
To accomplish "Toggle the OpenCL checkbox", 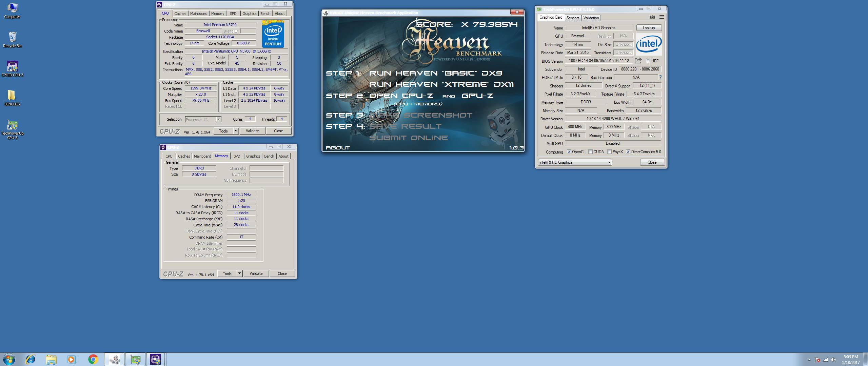I will click(569, 152).
